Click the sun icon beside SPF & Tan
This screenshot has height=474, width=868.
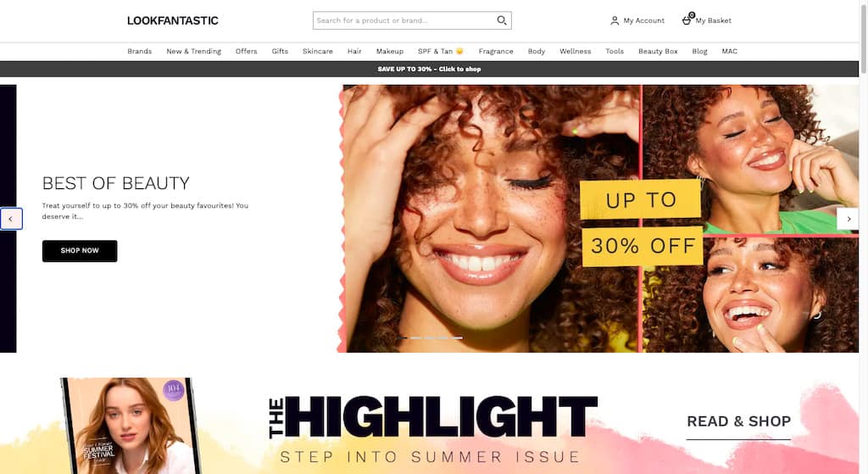tap(459, 51)
